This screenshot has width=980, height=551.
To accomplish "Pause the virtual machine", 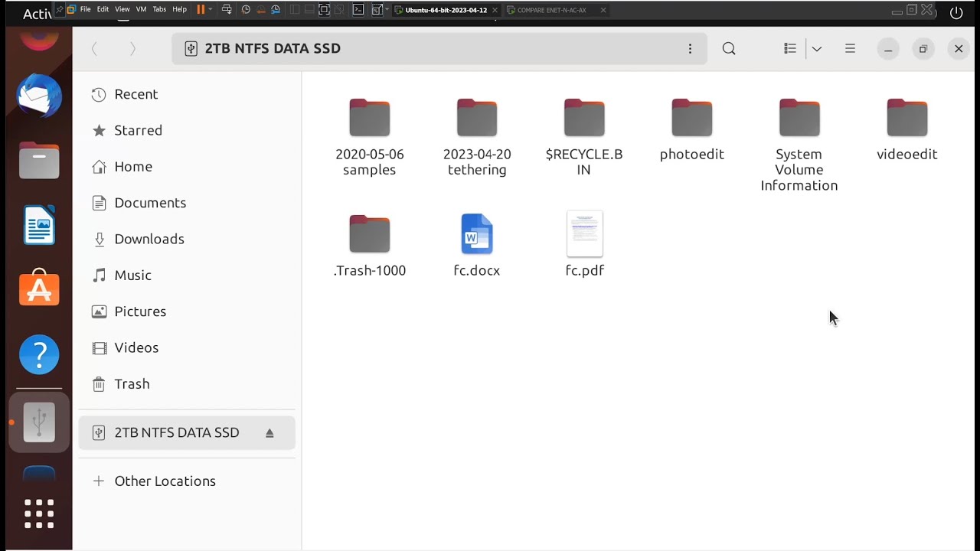I will [201, 9].
